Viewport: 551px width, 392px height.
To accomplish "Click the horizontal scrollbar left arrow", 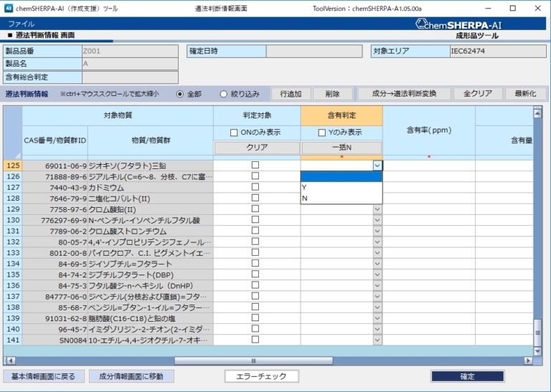I will (x=9, y=360).
